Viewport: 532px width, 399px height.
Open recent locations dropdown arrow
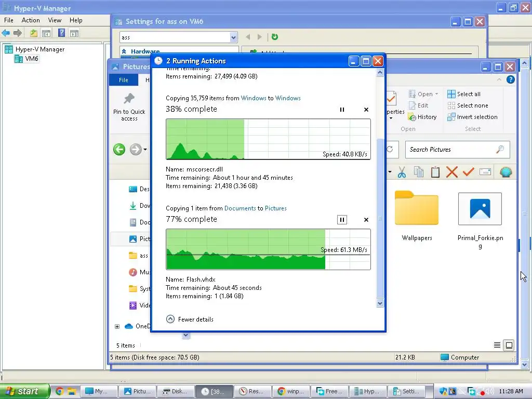(x=145, y=149)
